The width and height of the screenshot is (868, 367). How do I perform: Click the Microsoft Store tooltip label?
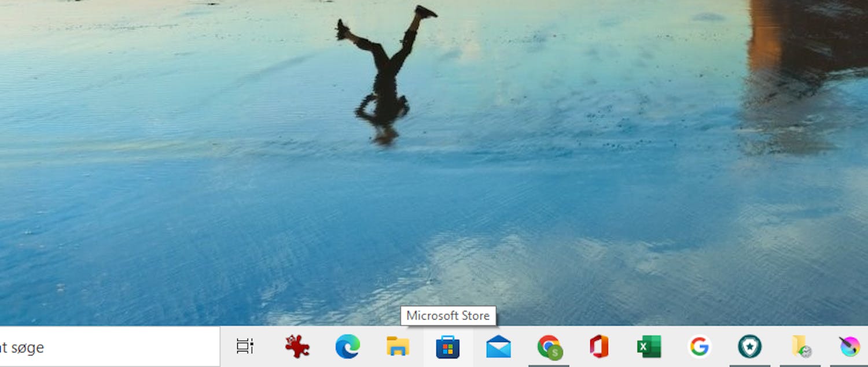coord(448,316)
